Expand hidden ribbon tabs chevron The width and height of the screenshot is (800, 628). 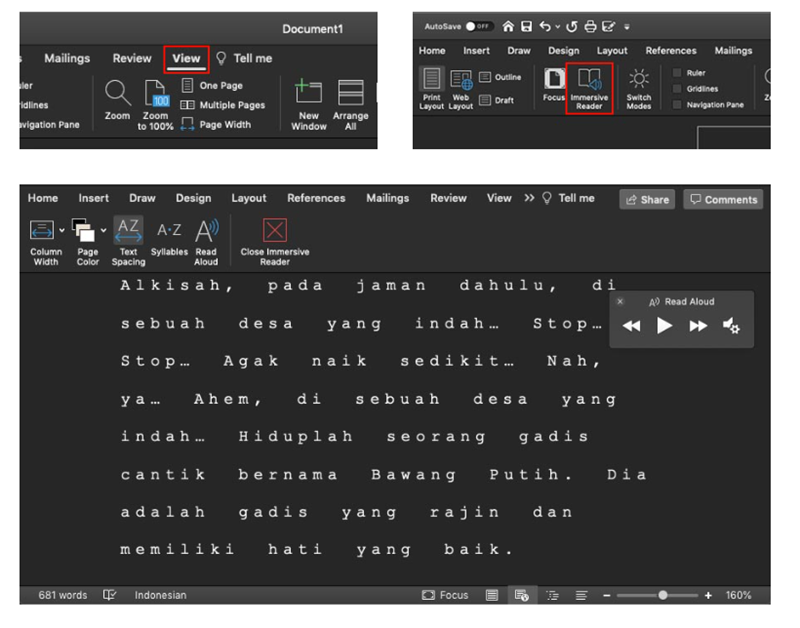pyautogui.click(x=529, y=198)
